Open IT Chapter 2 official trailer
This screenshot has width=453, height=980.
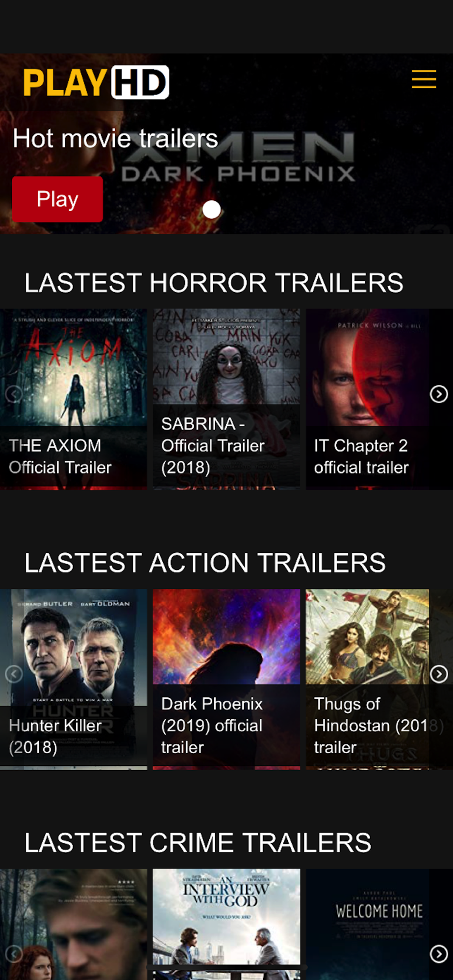point(368,399)
